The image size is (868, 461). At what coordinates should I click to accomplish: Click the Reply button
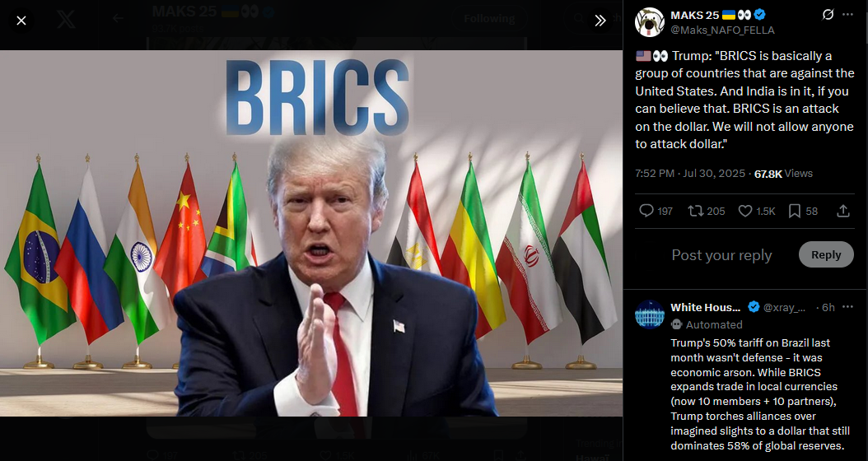pyautogui.click(x=826, y=254)
